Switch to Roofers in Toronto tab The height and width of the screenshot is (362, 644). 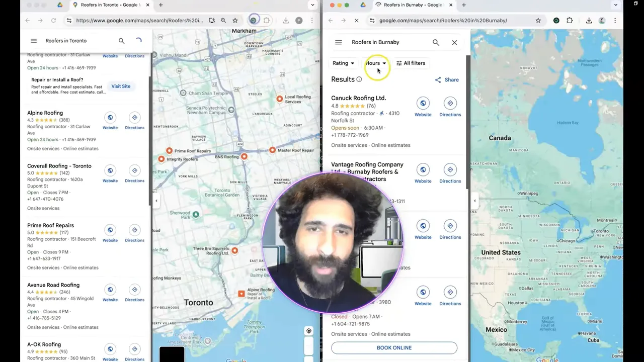coord(111,5)
